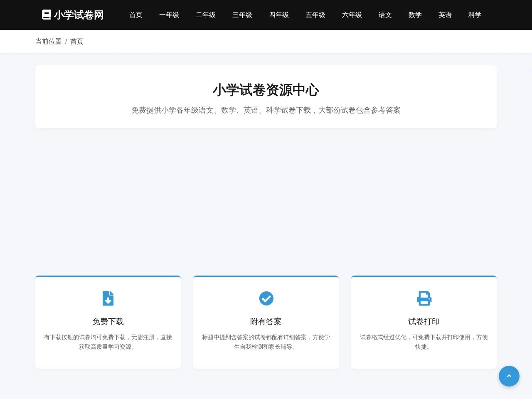Click the blue printer icon

coord(424,298)
